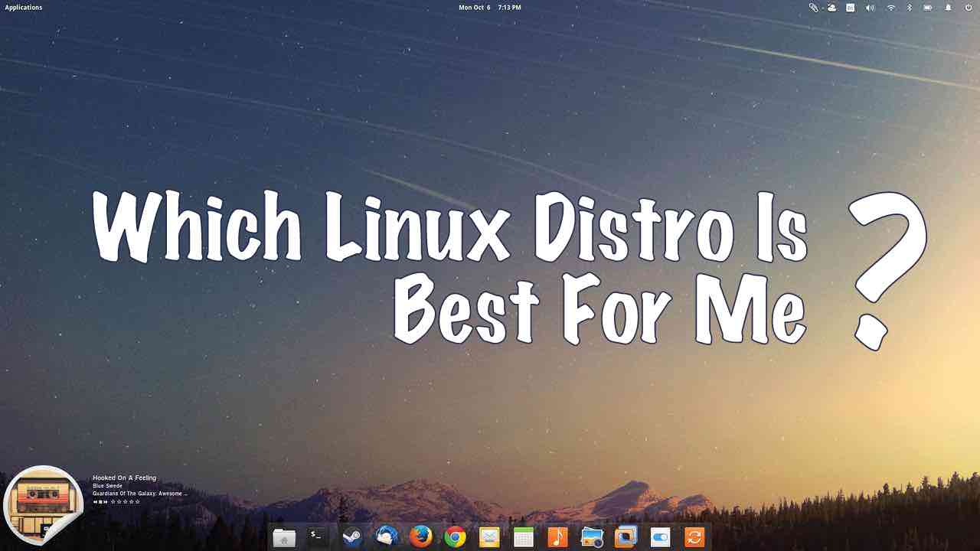The width and height of the screenshot is (980, 551).
Task: Open Thunderbird from the dock
Action: pos(385,537)
